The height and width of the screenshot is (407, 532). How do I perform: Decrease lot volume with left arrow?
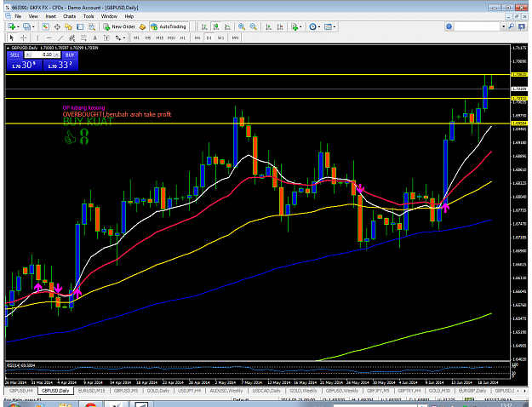(x=28, y=54)
